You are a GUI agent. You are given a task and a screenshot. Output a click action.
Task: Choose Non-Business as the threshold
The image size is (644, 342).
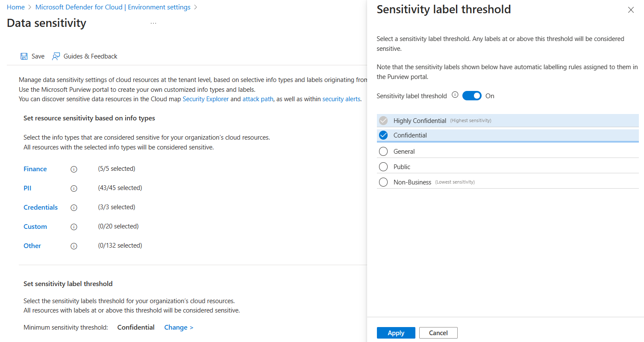(x=383, y=182)
